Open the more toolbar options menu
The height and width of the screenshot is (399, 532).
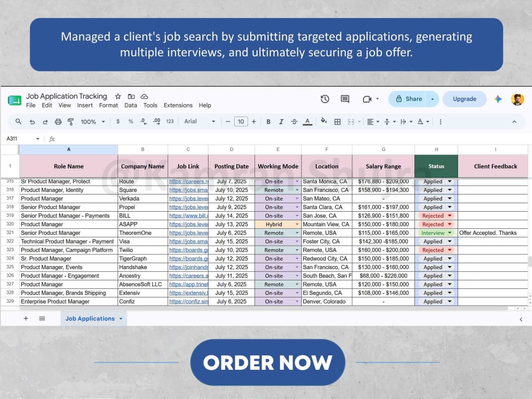pyautogui.click(x=440, y=121)
